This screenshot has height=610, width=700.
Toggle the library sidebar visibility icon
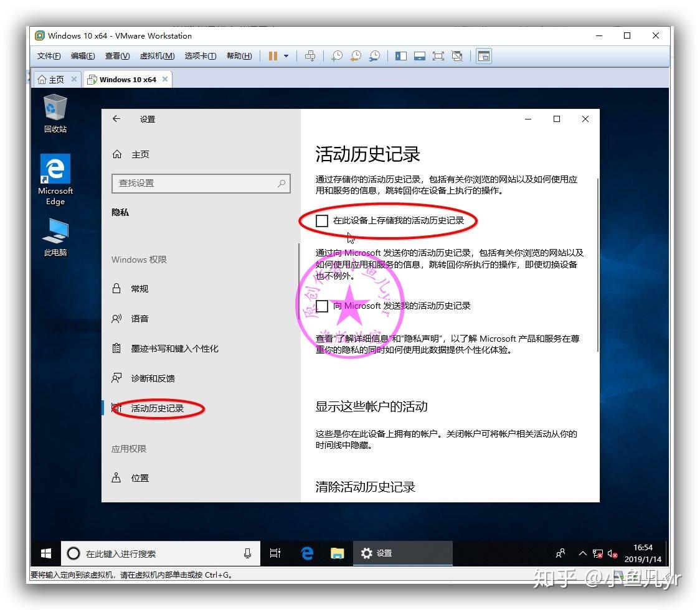pos(400,56)
